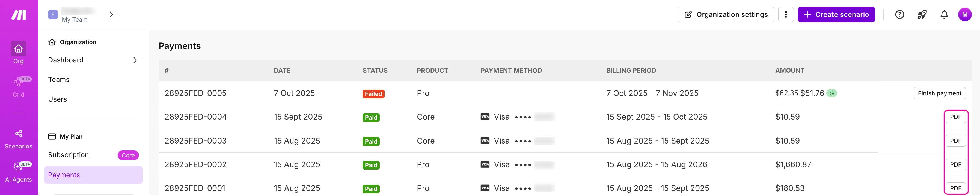Click the BILLING PERIOD column header
This screenshot has height=195, width=980.
(x=631, y=71)
